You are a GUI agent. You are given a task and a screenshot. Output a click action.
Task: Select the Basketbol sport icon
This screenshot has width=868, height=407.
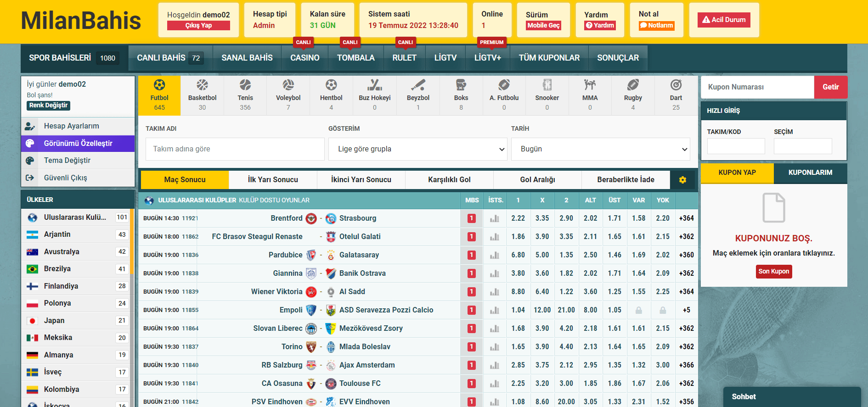point(202,85)
